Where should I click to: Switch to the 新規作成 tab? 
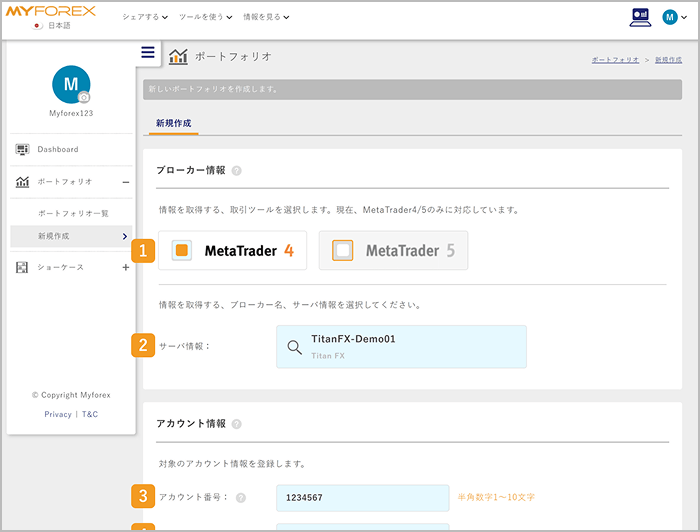pyautogui.click(x=173, y=123)
